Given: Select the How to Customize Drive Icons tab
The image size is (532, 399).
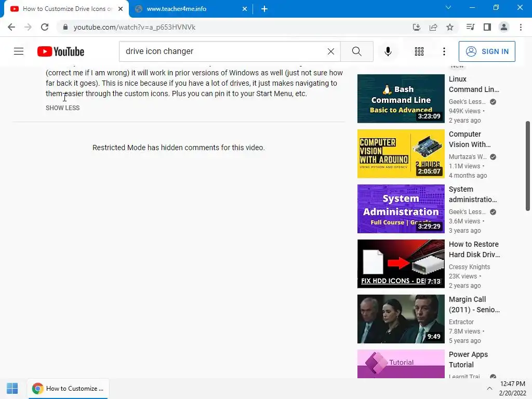Looking at the screenshot, I should point(66,9).
